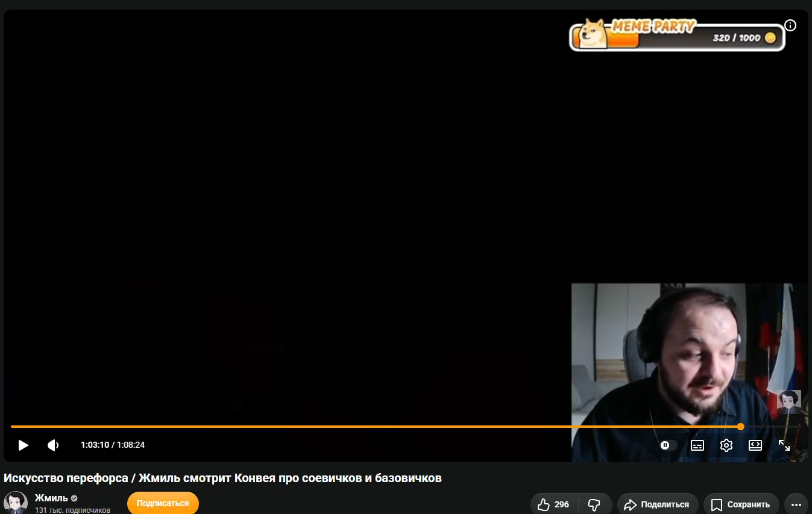Open the Поделиться share dialog
This screenshot has width=812, height=514.
[657, 504]
